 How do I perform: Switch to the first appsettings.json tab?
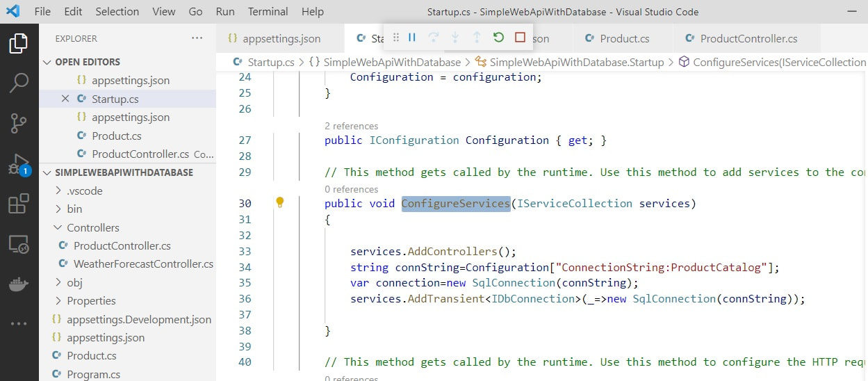(280, 38)
